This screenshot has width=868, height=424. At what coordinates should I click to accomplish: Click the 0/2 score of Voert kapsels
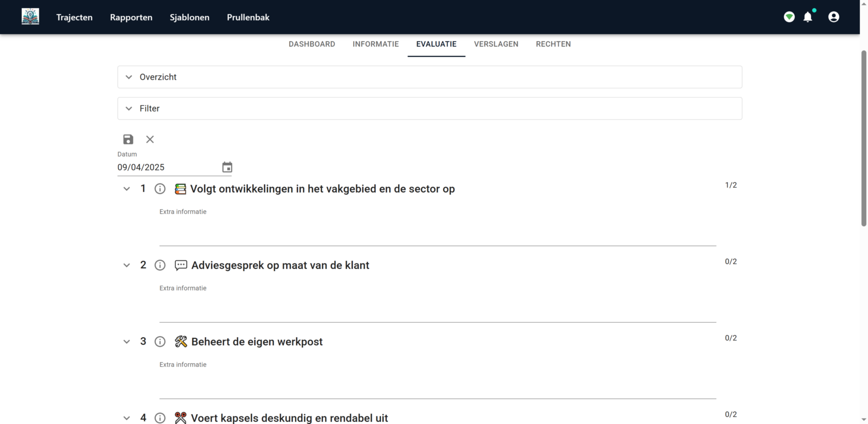tap(731, 414)
